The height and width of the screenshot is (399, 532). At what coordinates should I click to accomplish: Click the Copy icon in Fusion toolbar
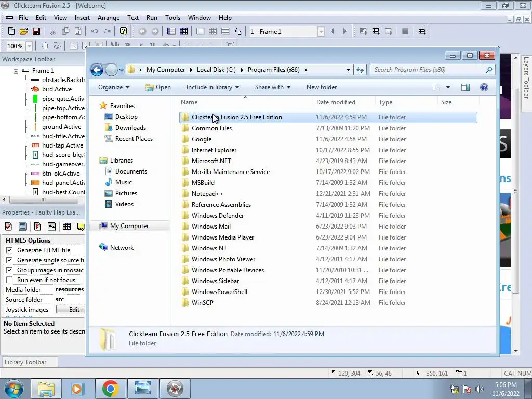(x=65, y=31)
